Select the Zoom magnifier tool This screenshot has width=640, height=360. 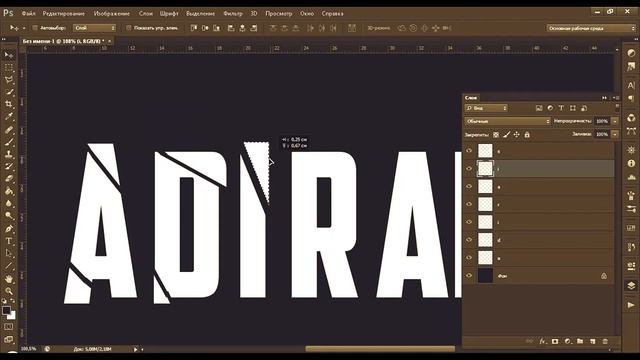coord(9,291)
